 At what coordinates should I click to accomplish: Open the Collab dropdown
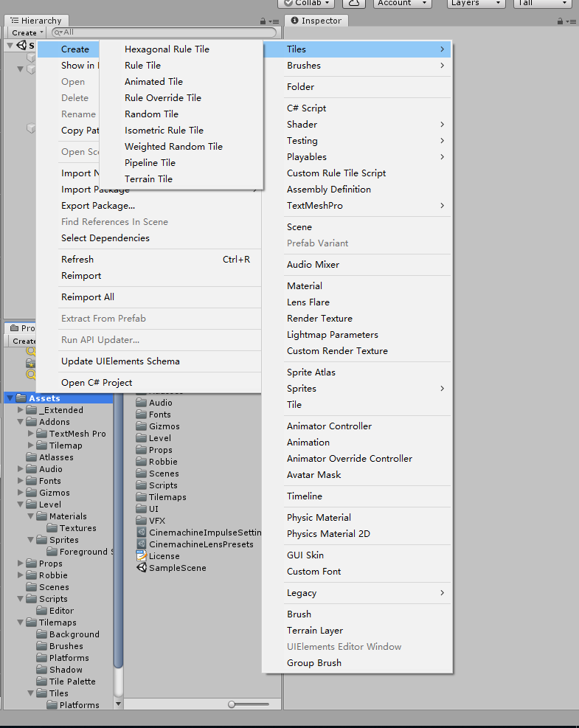[306, 3]
